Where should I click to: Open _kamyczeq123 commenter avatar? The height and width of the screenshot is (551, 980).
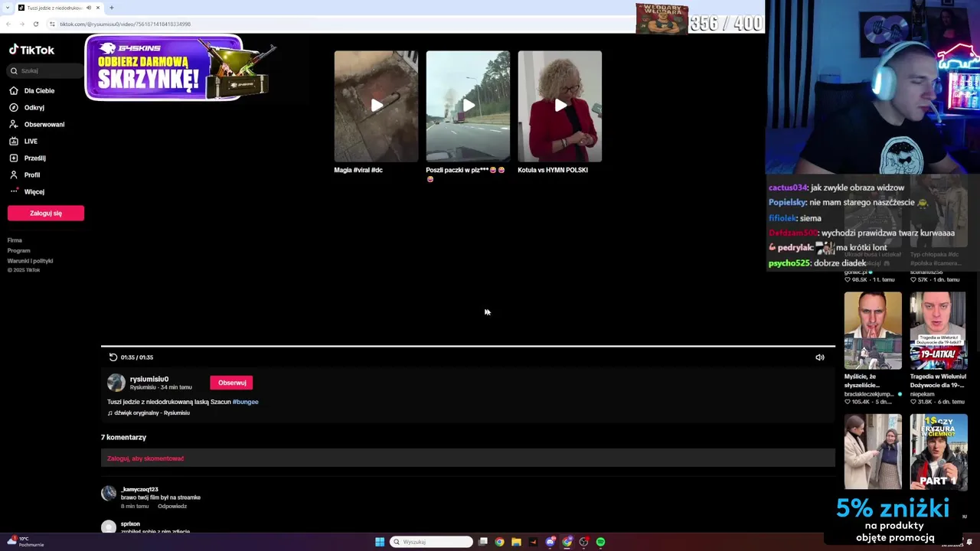click(x=109, y=493)
